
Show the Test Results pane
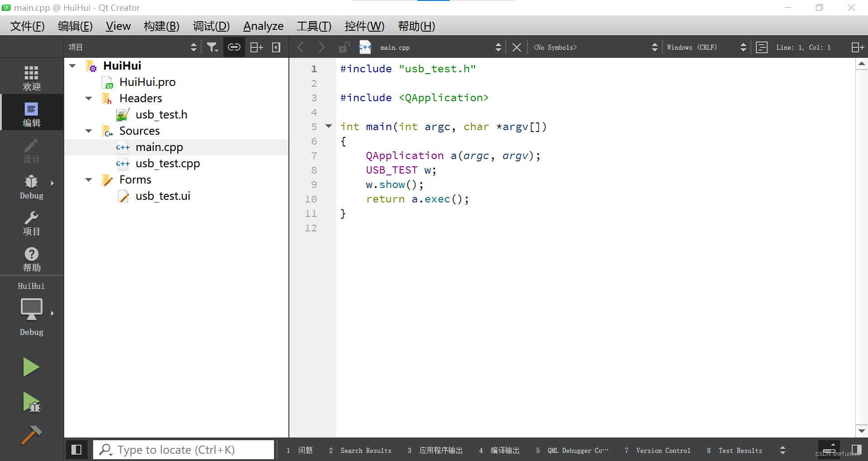click(735, 450)
